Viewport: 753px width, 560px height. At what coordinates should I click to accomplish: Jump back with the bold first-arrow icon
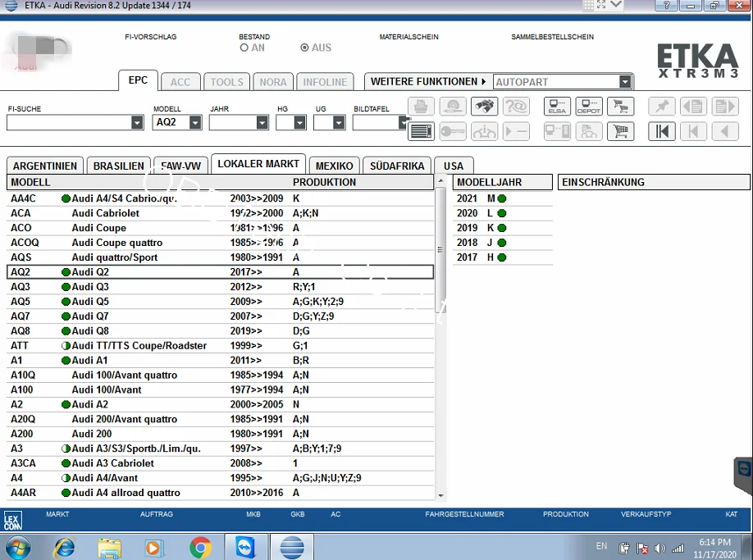662,131
